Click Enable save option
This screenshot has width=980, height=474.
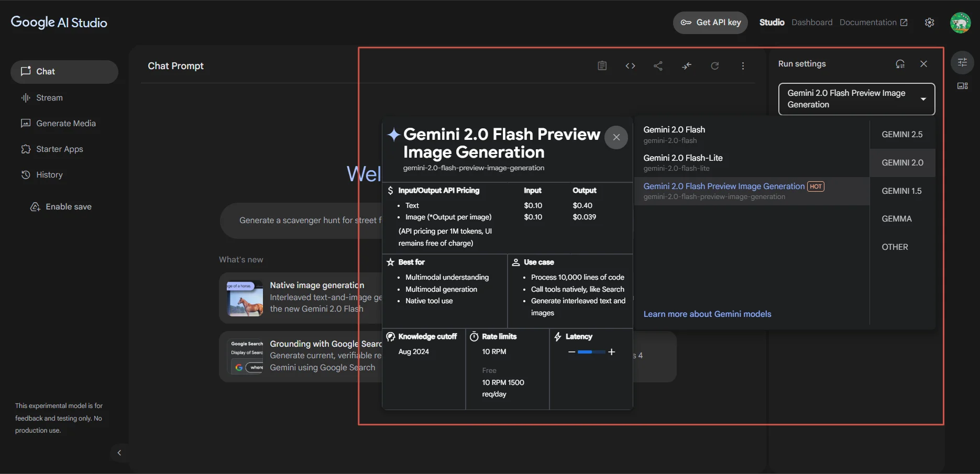coord(61,207)
